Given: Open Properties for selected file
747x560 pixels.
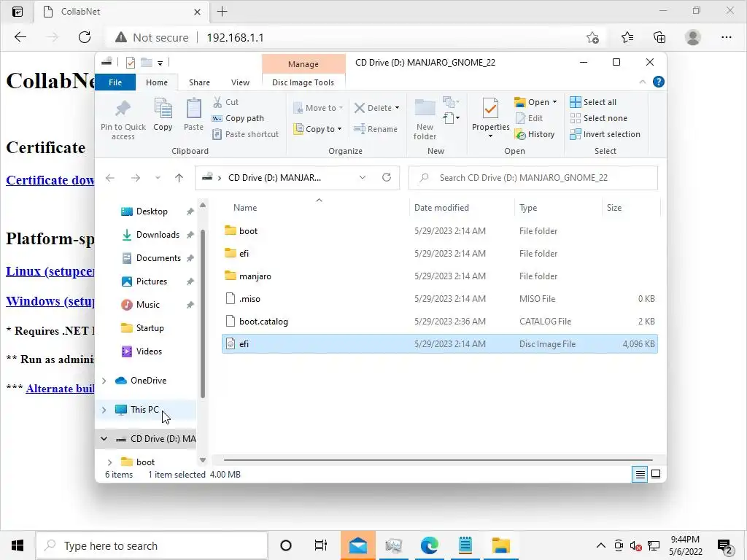Looking at the screenshot, I should [x=491, y=118].
